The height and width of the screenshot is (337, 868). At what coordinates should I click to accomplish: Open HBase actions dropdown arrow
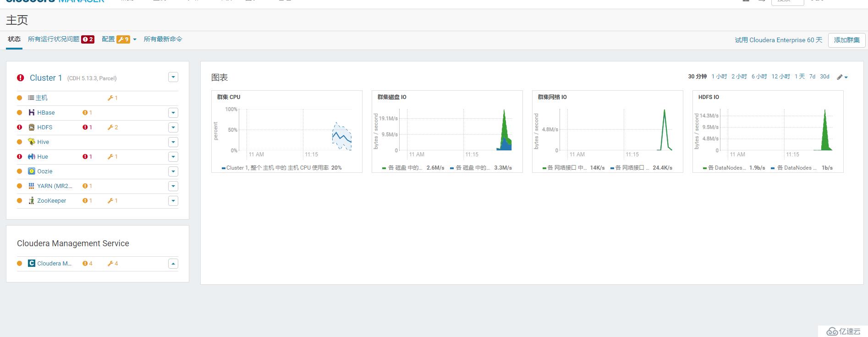pyautogui.click(x=173, y=112)
